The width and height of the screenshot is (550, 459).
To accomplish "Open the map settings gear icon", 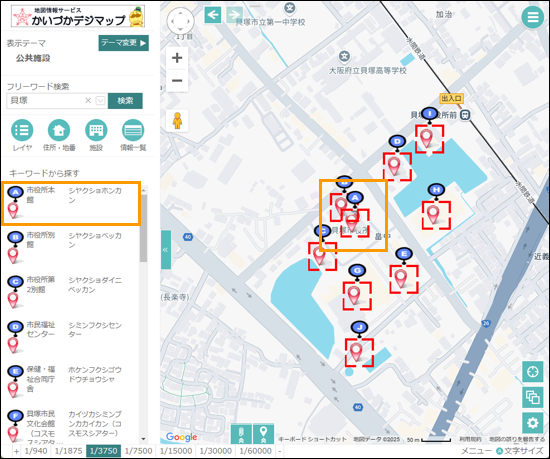I will point(532,423).
